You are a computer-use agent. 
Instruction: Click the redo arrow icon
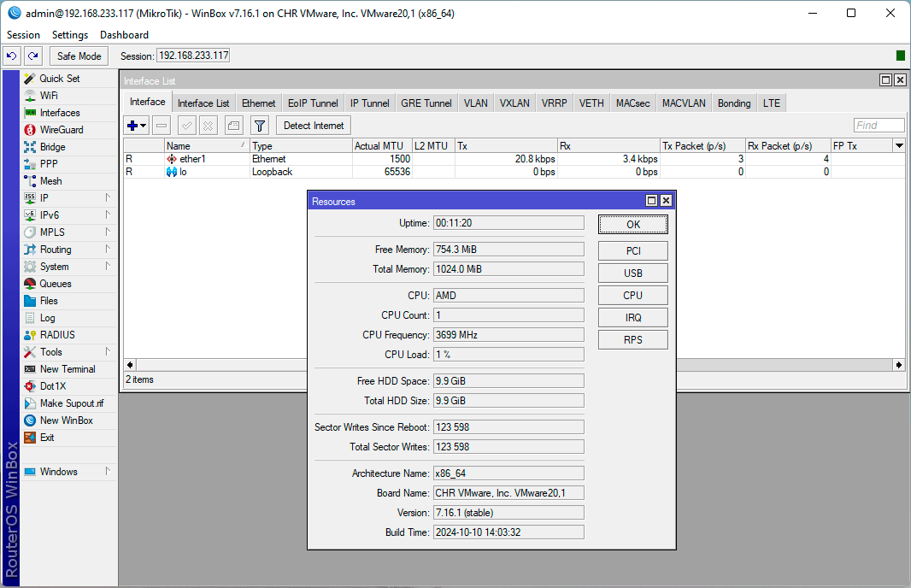click(32, 56)
